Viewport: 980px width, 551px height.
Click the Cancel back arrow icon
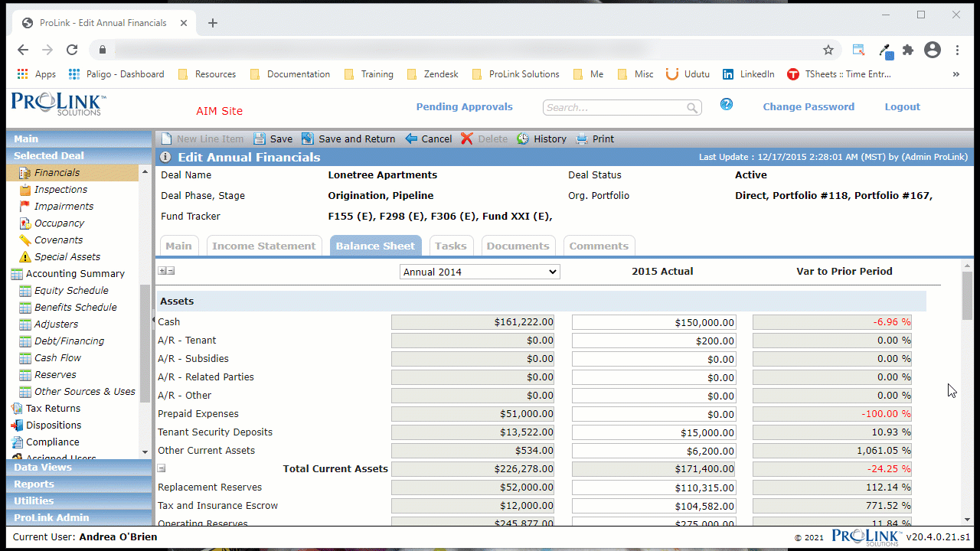(411, 139)
